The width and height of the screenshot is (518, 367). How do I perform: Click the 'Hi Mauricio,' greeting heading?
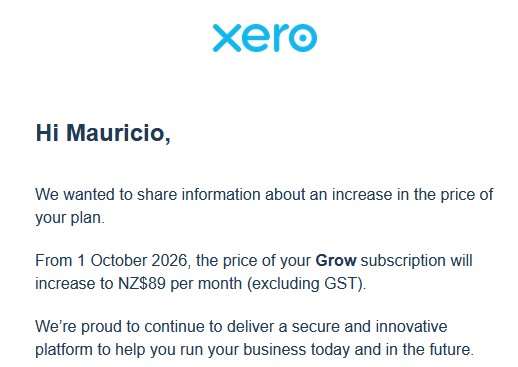coord(103,133)
